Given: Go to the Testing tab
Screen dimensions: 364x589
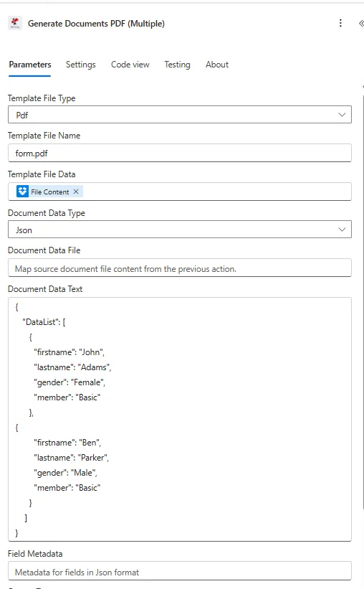Looking at the screenshot, I should tap(177, 65).
